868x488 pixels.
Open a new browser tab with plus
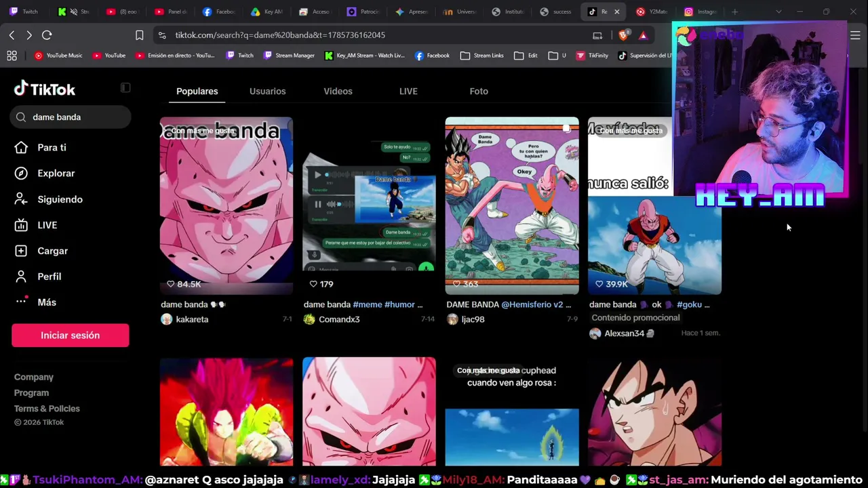(734, 12)
